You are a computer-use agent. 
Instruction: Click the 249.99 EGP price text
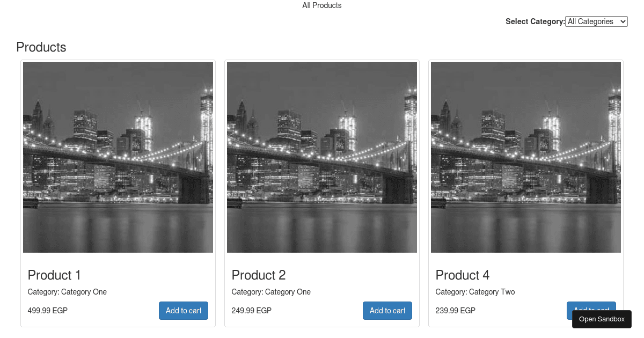click(251, 311)
